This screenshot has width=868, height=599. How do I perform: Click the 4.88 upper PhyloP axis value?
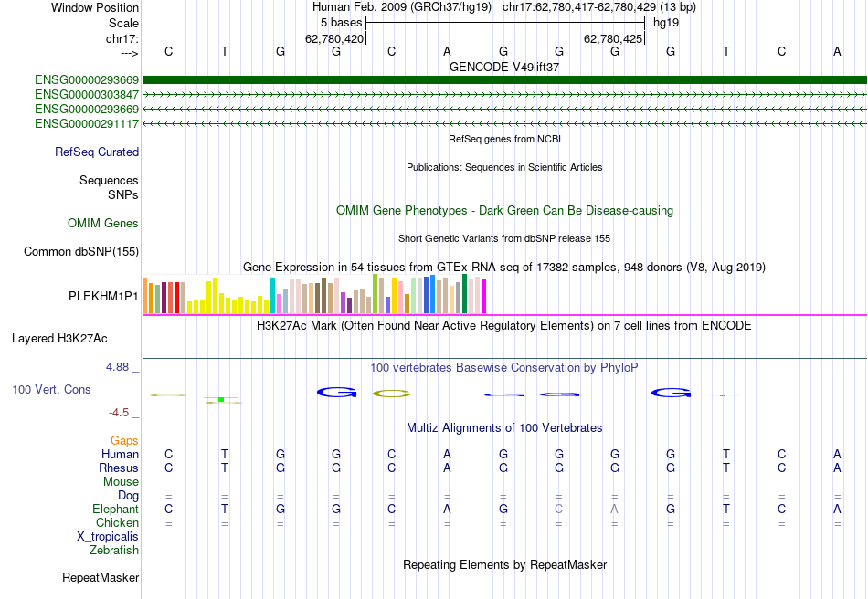[x=117, y=367]
